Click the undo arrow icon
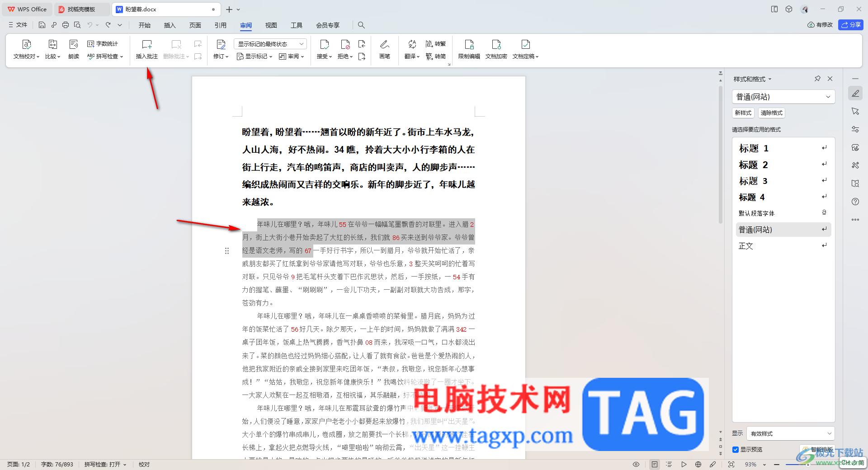Viewport: 868px width, 470px height. tap(90, 25)
